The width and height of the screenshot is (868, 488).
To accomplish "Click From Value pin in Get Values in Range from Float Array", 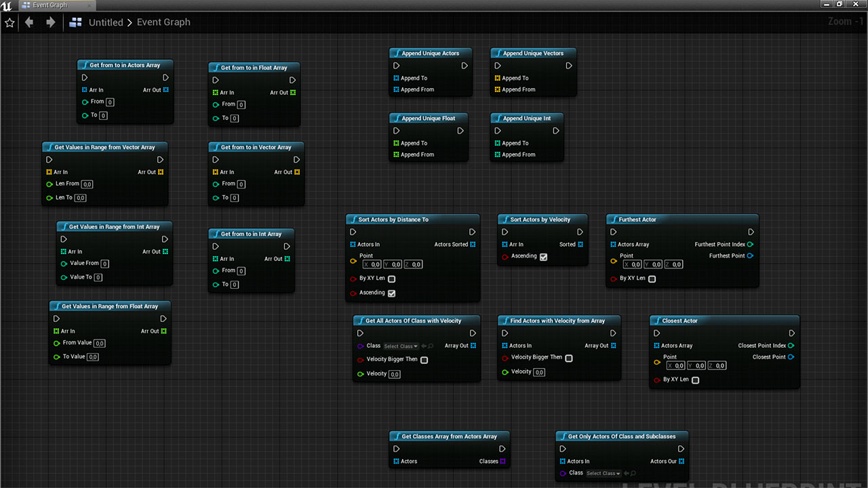I will coord(57,343).
